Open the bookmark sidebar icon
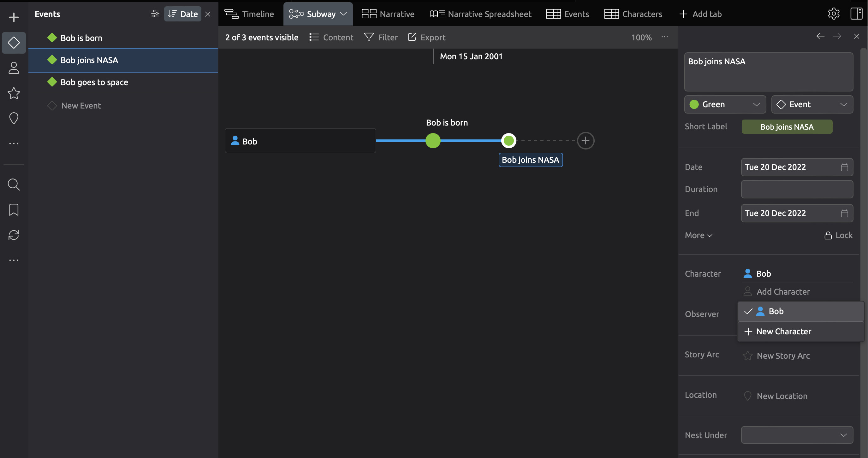 coord(14,209)
